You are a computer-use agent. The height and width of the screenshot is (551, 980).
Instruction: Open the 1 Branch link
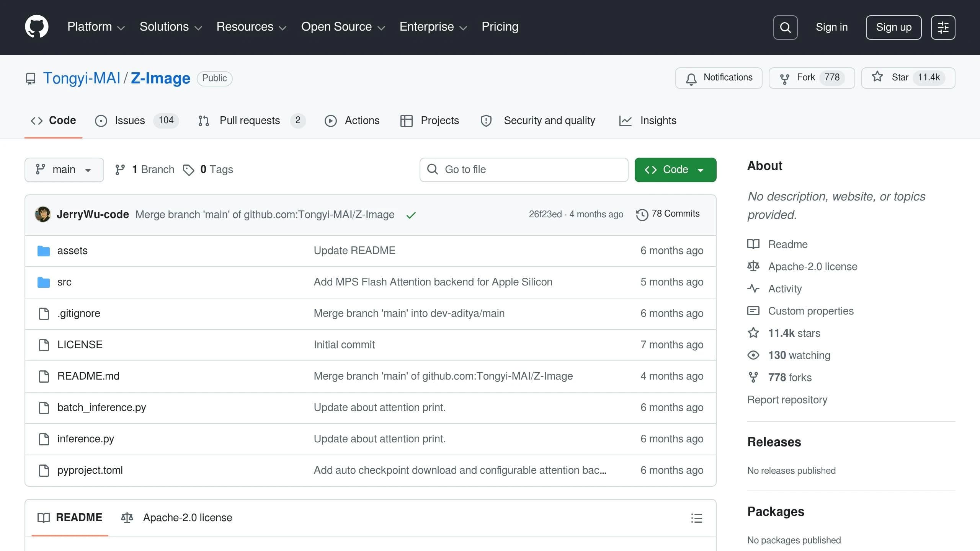(145, 170)
